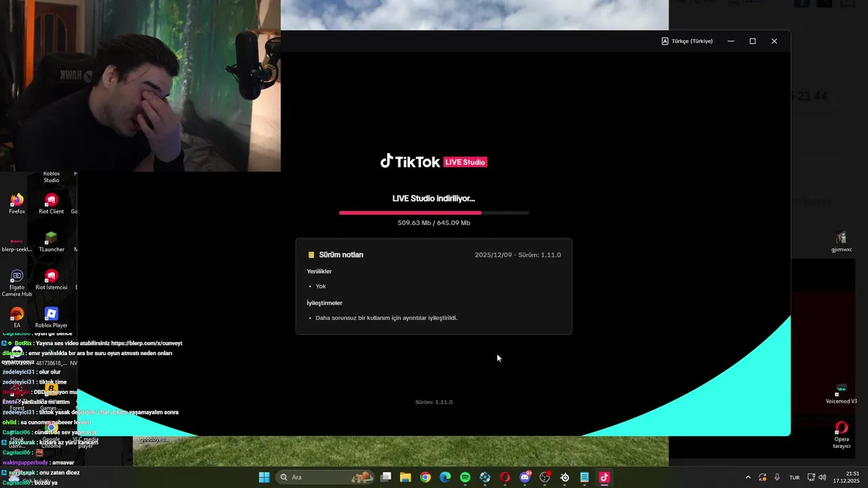This screenshot has width=868, height=488.
Task: Launch Roblox Player from the desktop
Action: 51,317
